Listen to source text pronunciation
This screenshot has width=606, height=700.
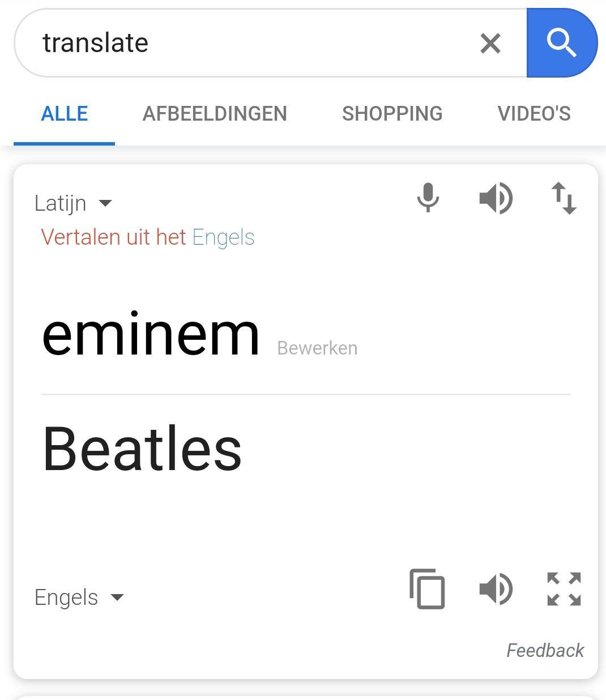coord(496,198)
